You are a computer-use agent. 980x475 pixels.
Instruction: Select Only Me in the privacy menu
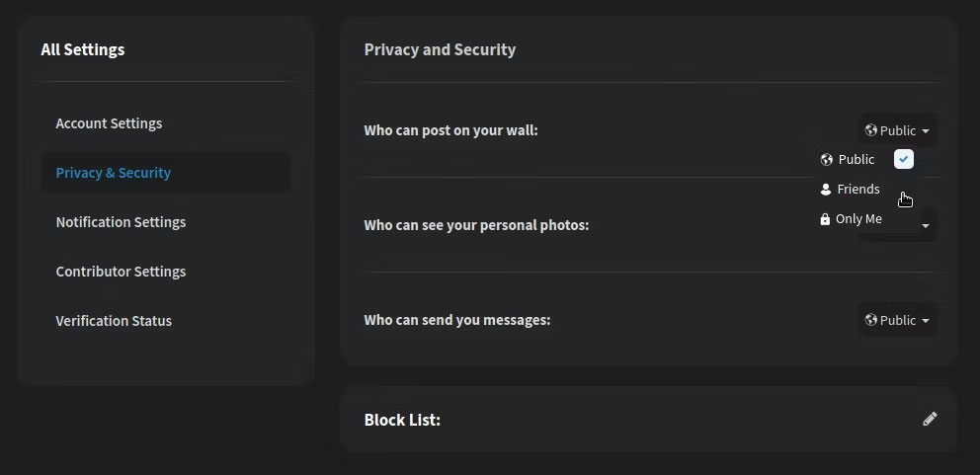click(x=857, y=219)
